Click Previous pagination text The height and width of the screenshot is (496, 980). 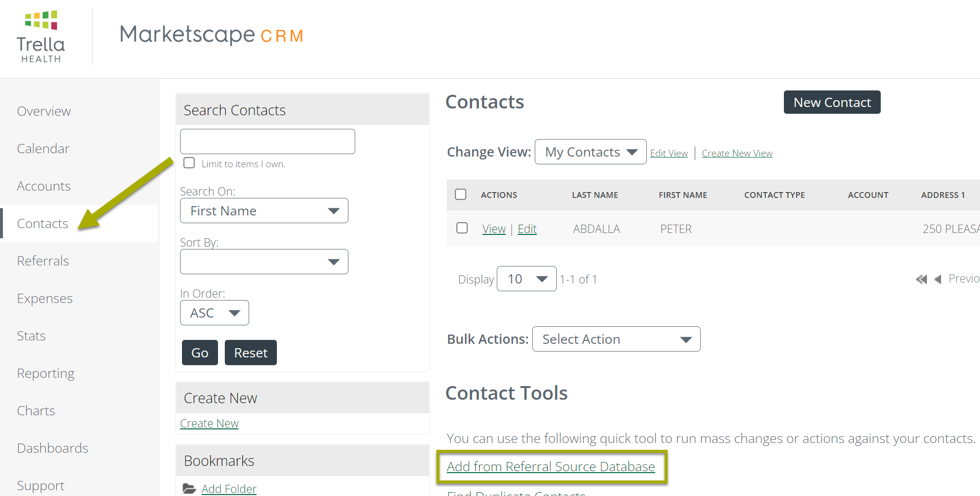point(964,279)
